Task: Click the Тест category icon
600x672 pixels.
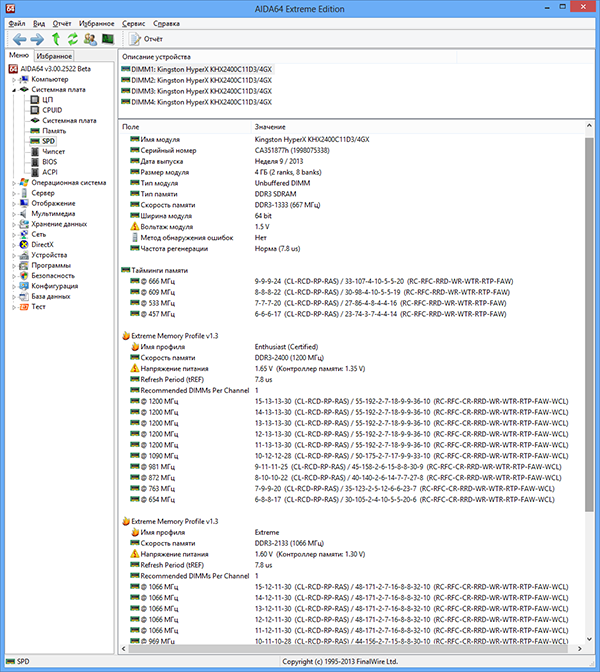Action: tap(24, 306)
